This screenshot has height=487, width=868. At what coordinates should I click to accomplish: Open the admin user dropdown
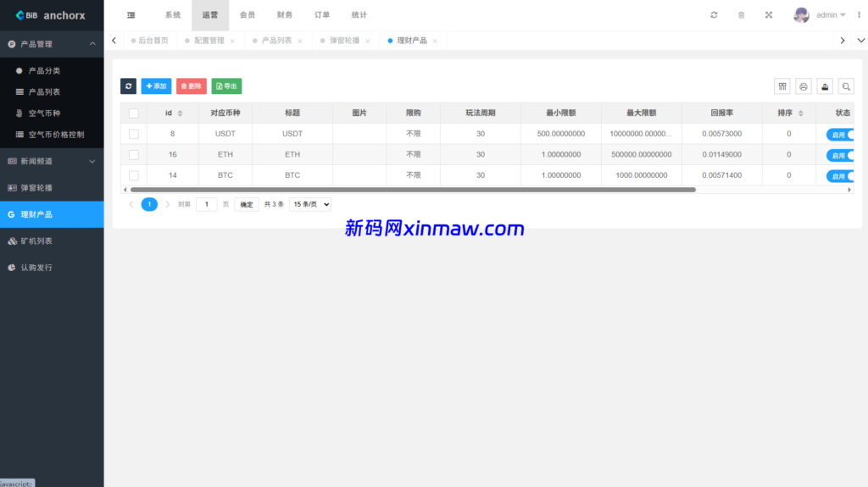[x=831, y=15]
